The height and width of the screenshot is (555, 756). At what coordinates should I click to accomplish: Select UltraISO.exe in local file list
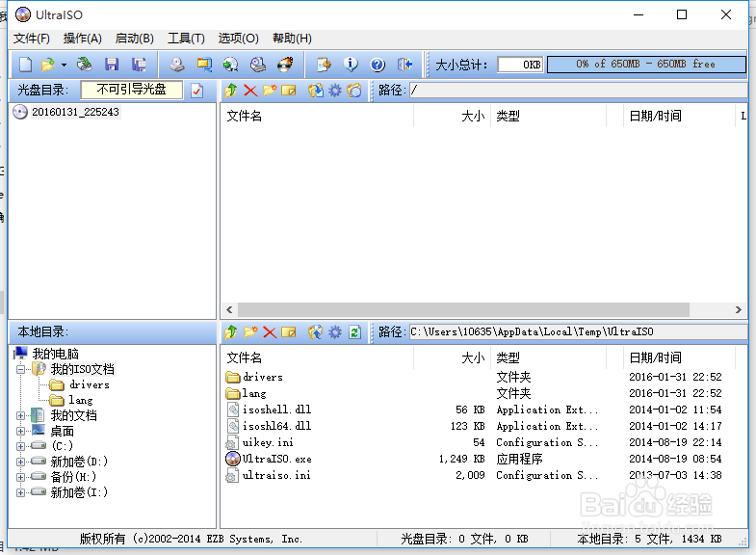pos(276,459)
